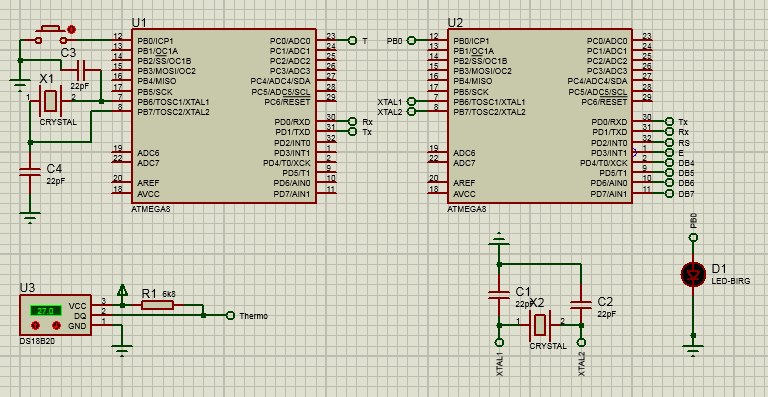This screenshot has height=397, width=768.
Task: Click the XTAL2 terminal below capacitor C2
Action: [x=581, y=342]
